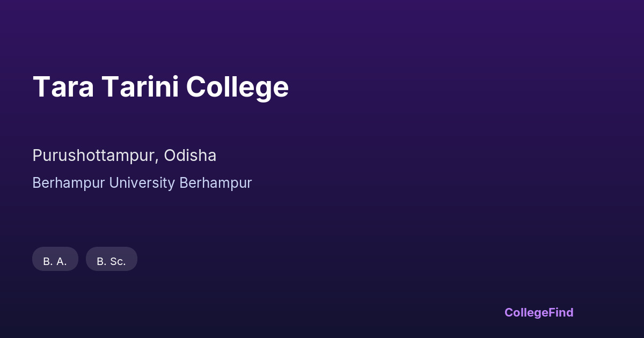Open the Berhampur University Berhampur link

pos(142,183)
